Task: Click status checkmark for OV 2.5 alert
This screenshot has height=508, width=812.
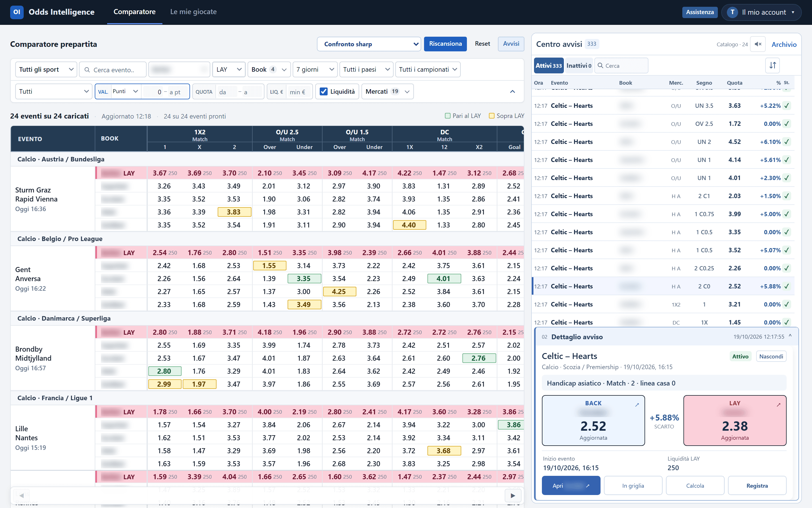Action: [787, 124]
